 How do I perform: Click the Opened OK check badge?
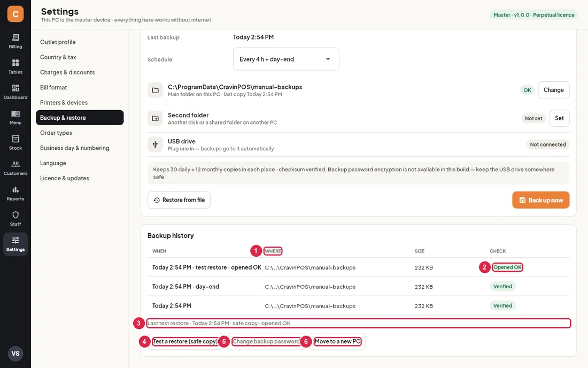tap(507, 267)
